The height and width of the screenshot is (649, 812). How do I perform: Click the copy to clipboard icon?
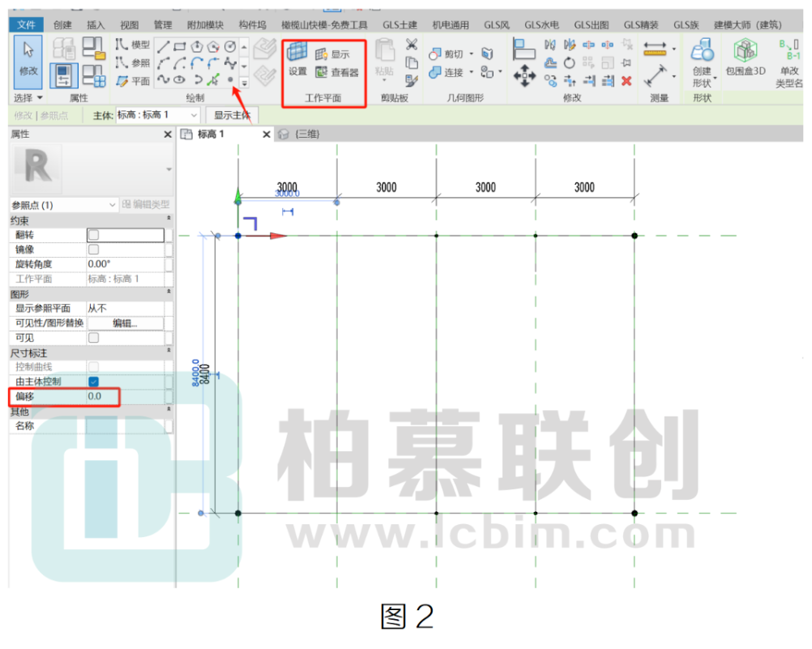click(x=412, y=62)
